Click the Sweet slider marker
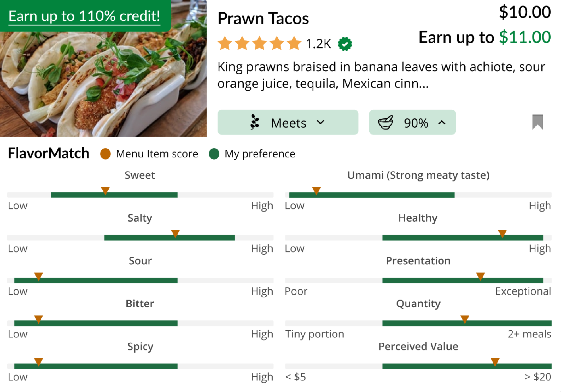561x392 pixels. [105, 191]
